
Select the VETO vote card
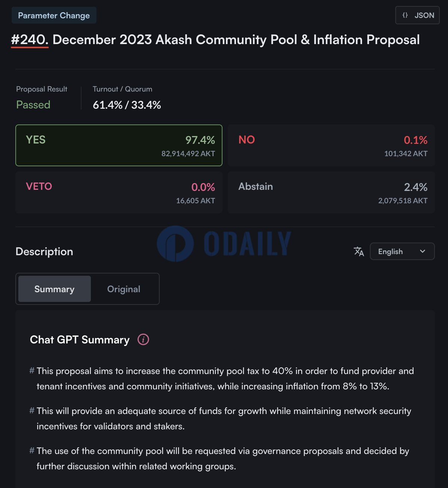119,192
